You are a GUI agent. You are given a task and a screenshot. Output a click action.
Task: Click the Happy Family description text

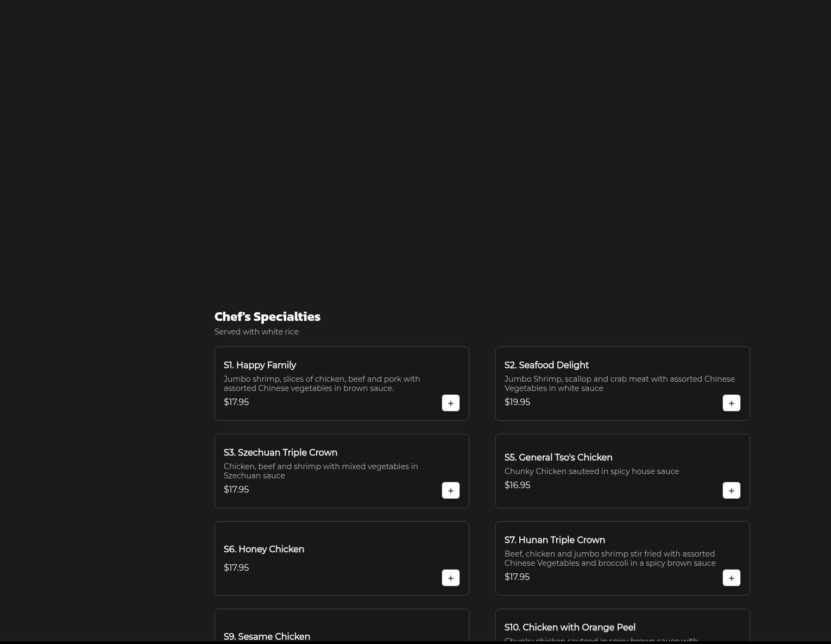coord(322,384)
